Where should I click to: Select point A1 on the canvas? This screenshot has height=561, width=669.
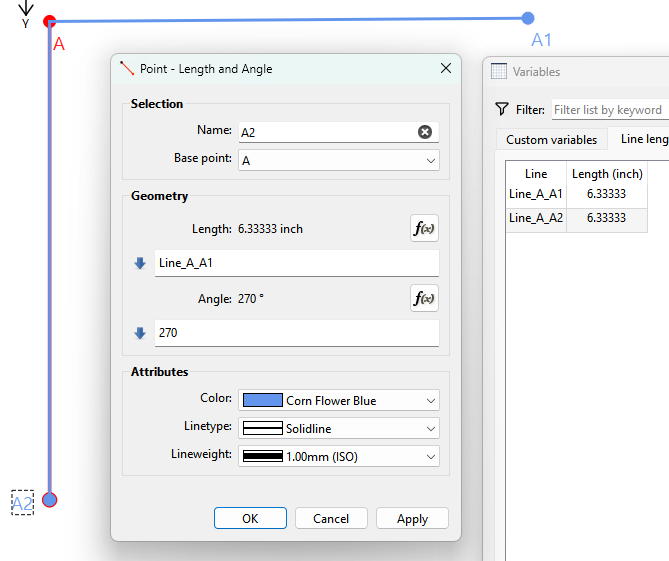click(x=528, y=18)
